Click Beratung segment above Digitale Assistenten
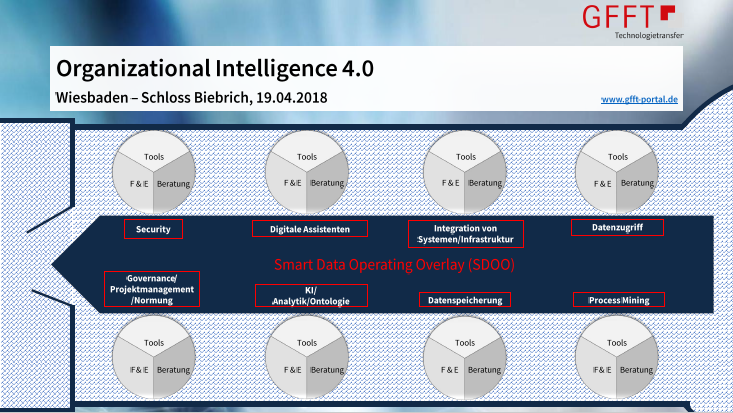733x413 pixels. [x=327, y=183]
